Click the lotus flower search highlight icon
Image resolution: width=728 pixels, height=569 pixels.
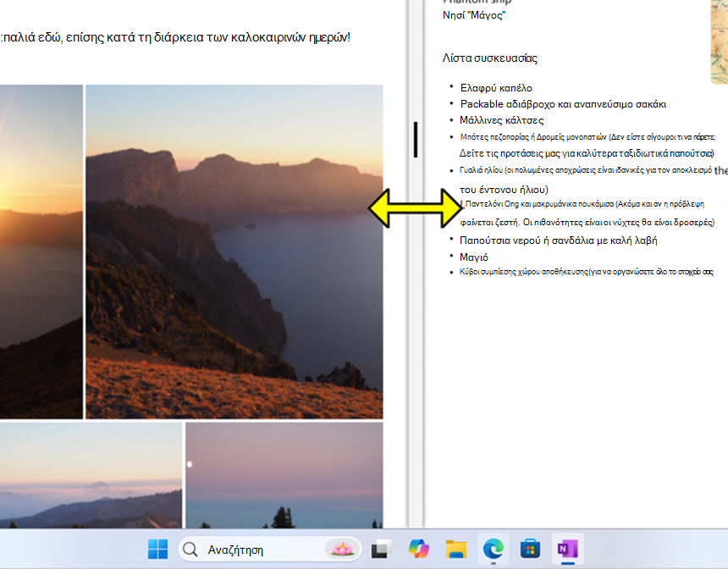pos(342,550)
